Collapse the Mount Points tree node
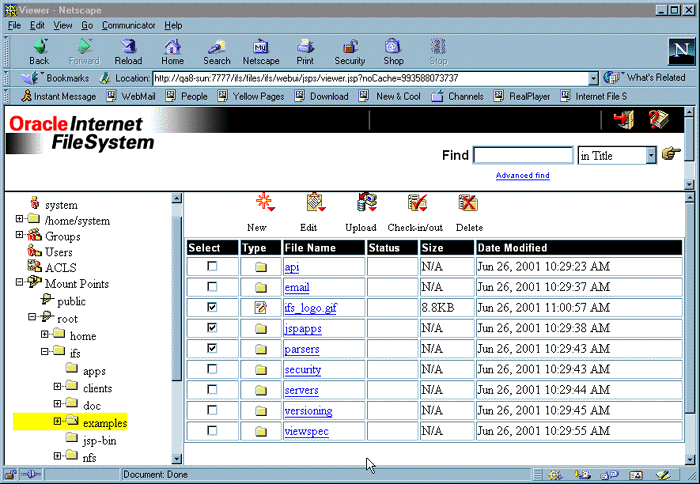Screen dimensions: 700x484 tap(19, 282)
